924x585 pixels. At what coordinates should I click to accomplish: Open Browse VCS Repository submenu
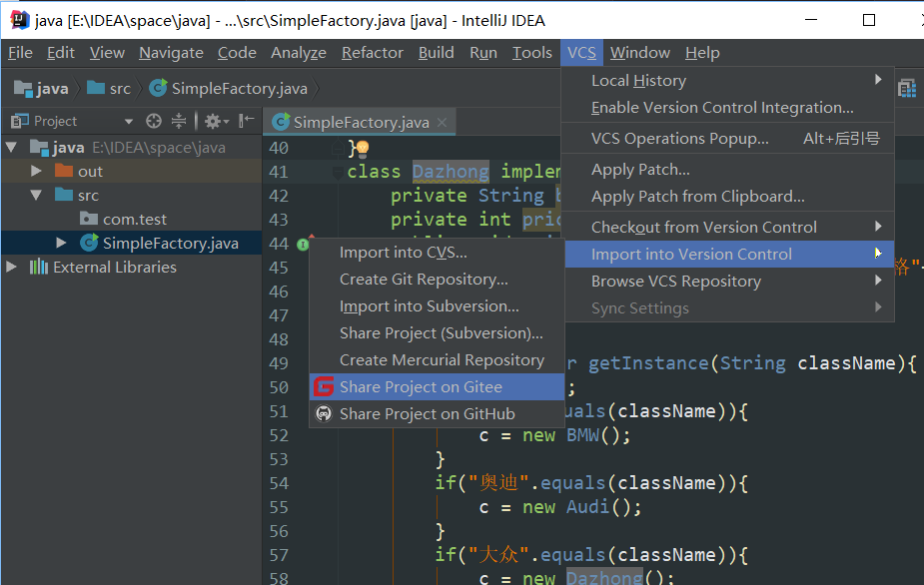(728, 281)
